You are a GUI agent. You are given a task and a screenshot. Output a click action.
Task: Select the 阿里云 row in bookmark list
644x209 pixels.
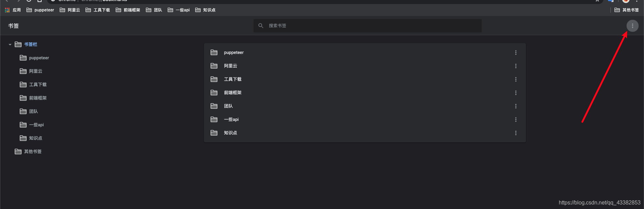tap(365, 66)
